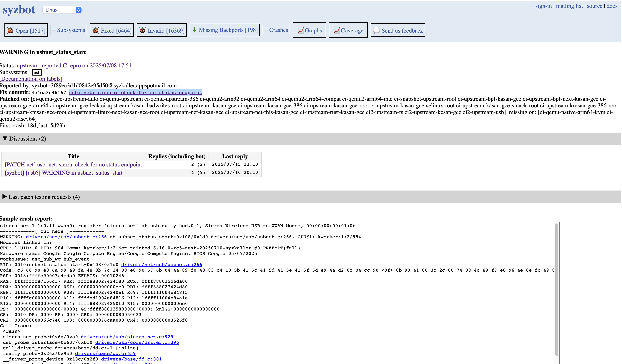Screen dimensions: 622x364
Task: Click the bug icon beside Open [1517]
Action: [x=10, y=30]
